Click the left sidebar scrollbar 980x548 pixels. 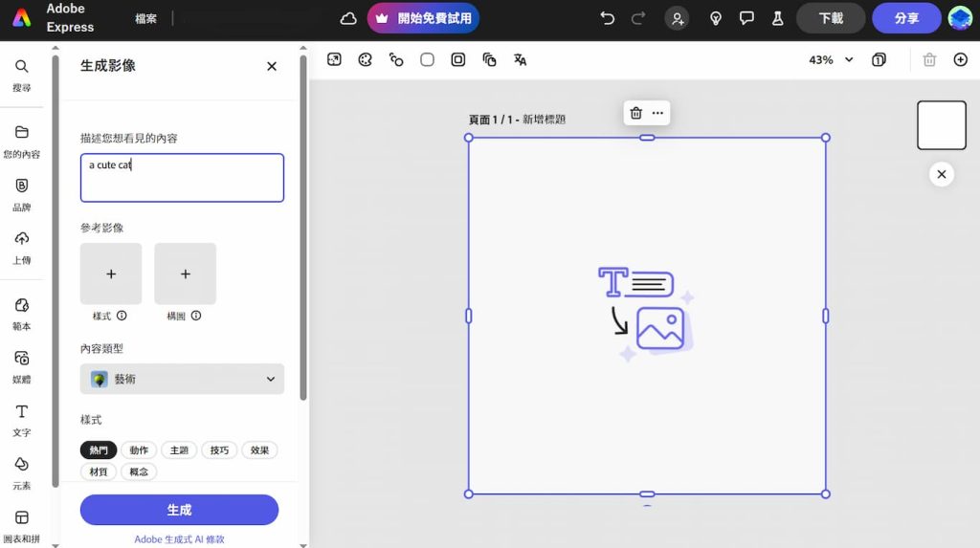pos(55,272)
